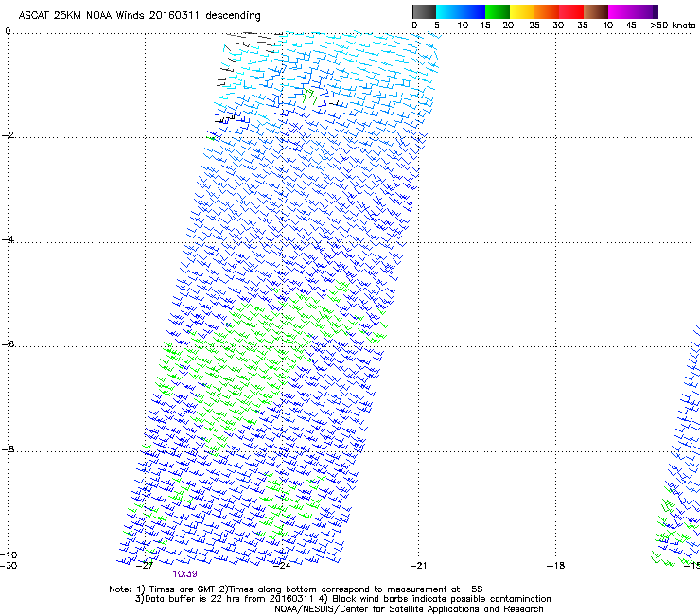Click the '0' latitude label at top left

tap(8, 31)
